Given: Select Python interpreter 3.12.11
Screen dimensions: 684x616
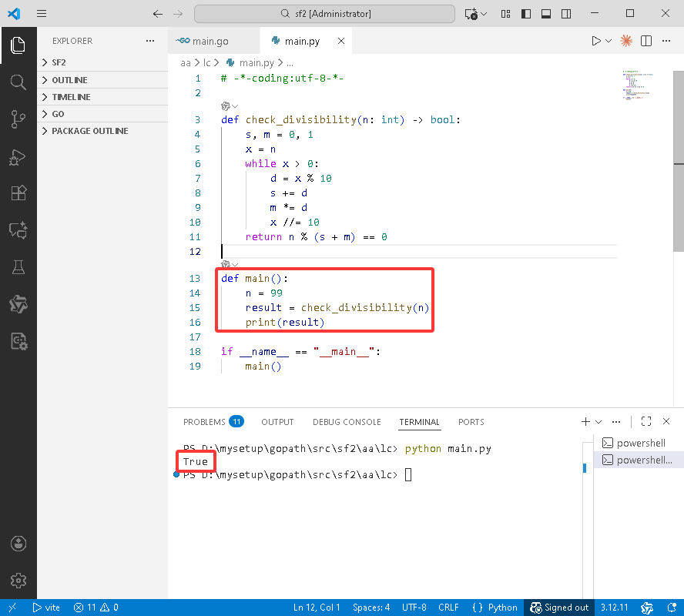Looking at the screenshot, I should coord(614,608).
